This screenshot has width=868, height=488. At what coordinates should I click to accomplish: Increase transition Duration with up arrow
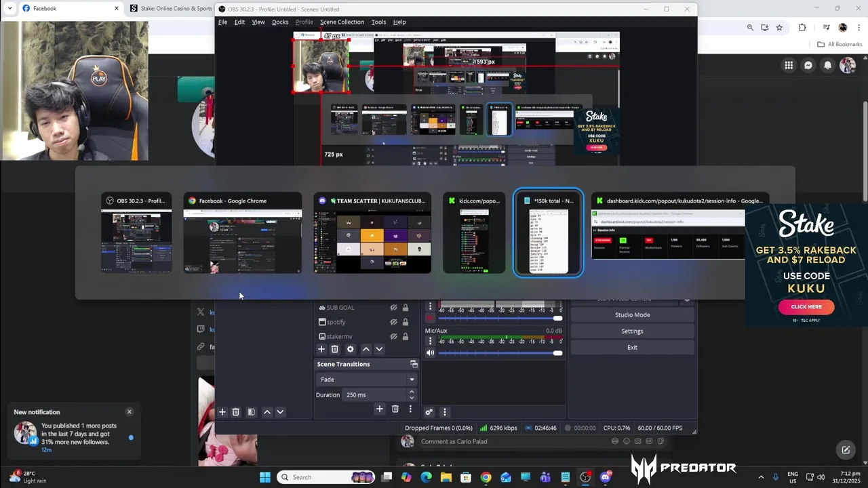411,392
